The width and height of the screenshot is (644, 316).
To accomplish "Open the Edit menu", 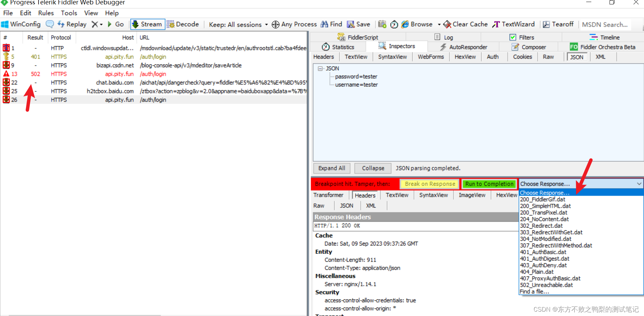I will click(25, 13).
